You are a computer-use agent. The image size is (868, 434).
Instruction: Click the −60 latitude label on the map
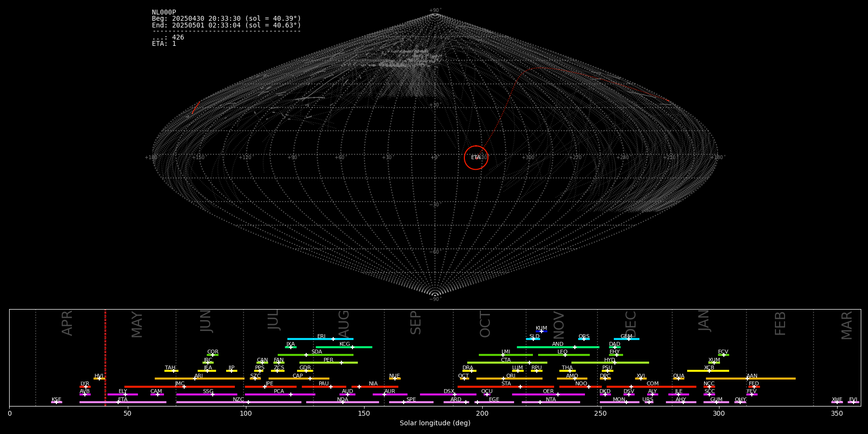[434, 252]
